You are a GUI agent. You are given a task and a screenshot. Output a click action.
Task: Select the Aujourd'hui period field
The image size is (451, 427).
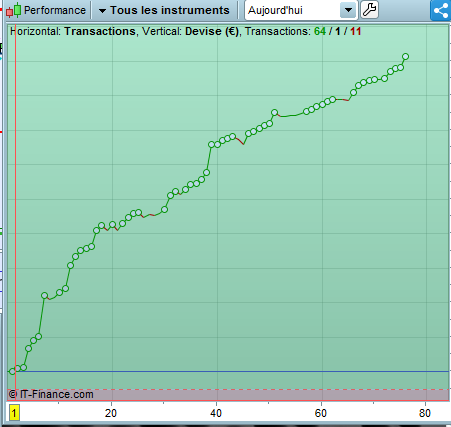point(301,10)
